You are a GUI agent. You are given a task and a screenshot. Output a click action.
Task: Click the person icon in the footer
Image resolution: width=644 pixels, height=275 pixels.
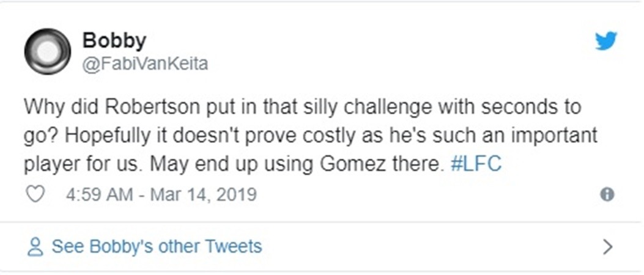36,247
